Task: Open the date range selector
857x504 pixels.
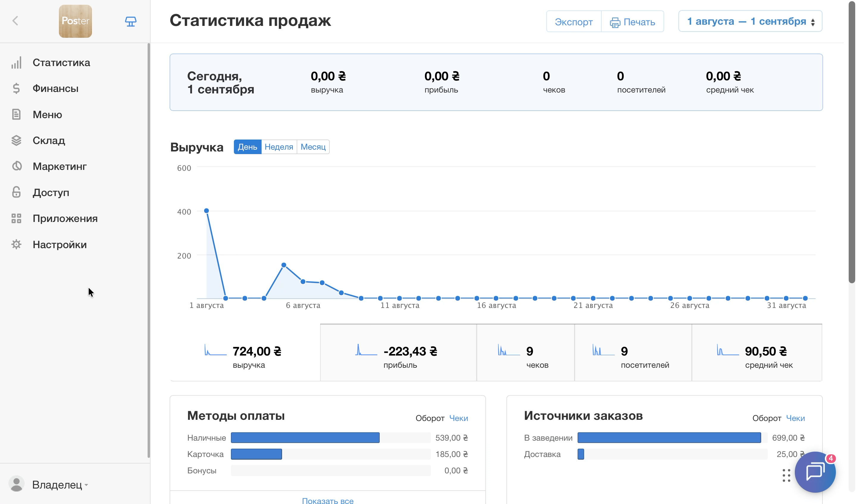Action: tap(750, 21)
